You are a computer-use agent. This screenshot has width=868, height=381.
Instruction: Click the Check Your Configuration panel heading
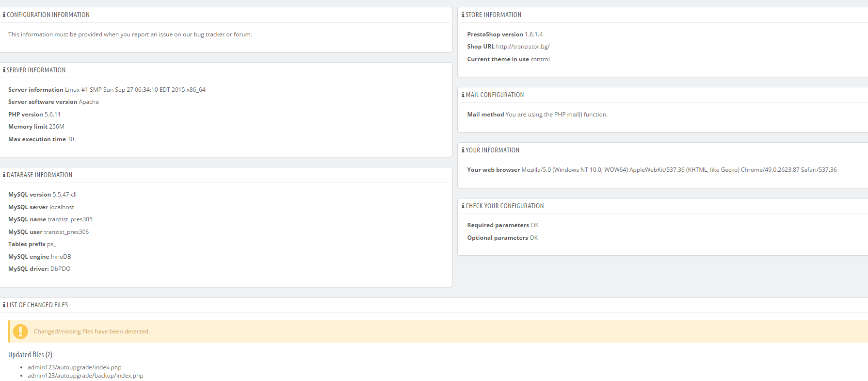point(505,206)
